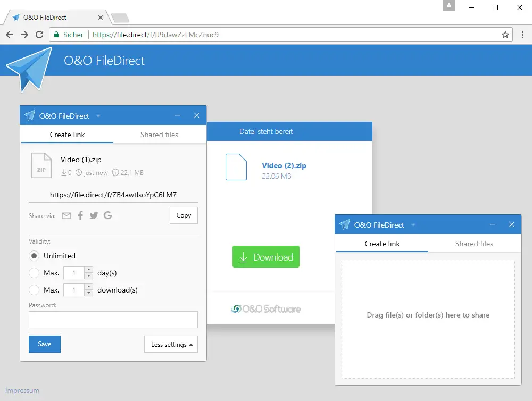
Task: Increase the max days value
Action: (x=88, y=270)
